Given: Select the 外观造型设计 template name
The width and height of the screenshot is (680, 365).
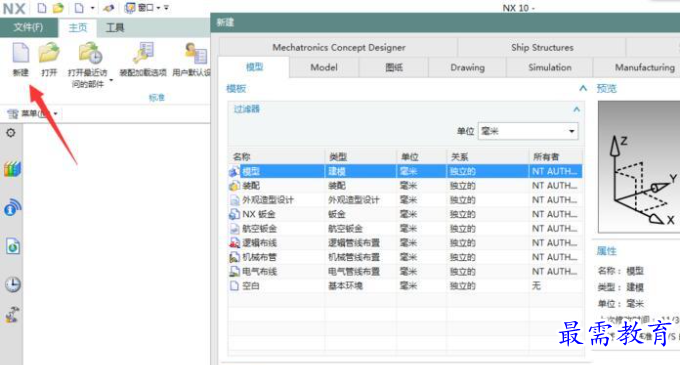Looking at the screenshot, I should coord(268,200).
